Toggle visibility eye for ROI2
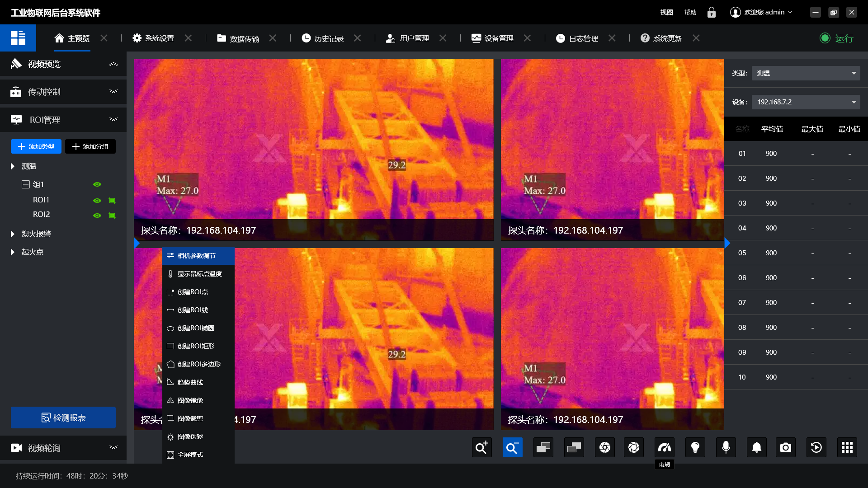This screenshot has height=488, width=868. [x=97, y=215]
